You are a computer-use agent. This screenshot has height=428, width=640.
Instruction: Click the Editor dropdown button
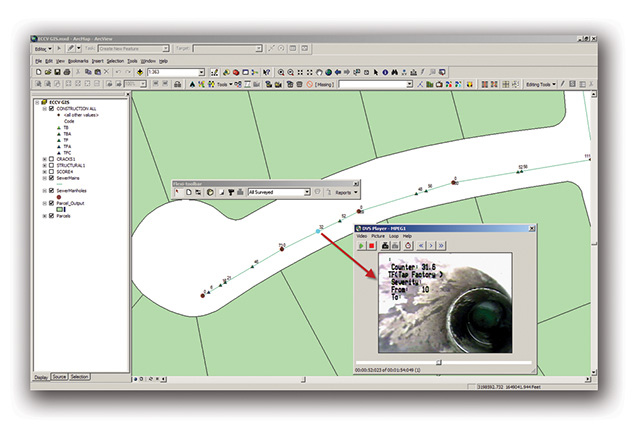[42, 48]
